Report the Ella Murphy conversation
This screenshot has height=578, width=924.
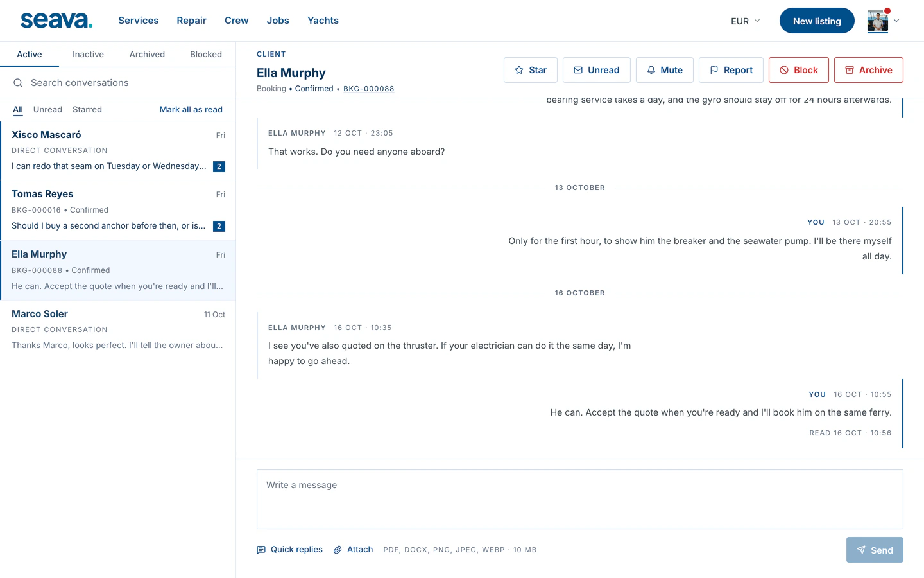(x=731, y=70)
